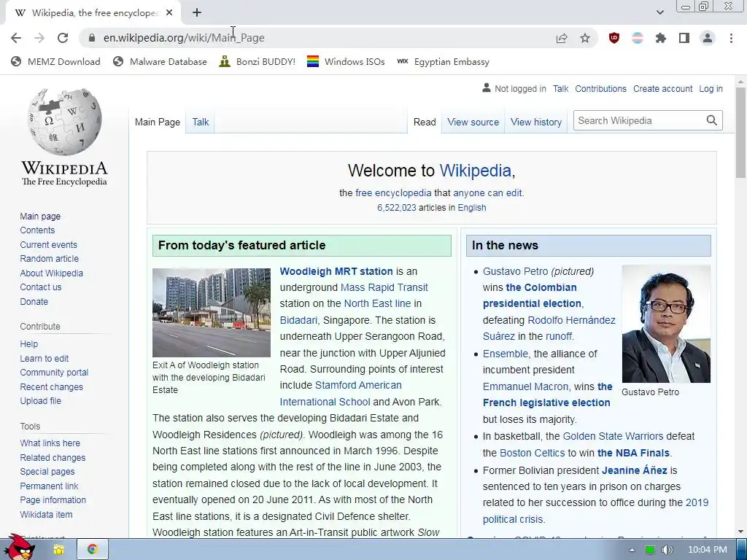Open the Chrome profile avatar
The image size is (747, 560).
pos(708,38)
